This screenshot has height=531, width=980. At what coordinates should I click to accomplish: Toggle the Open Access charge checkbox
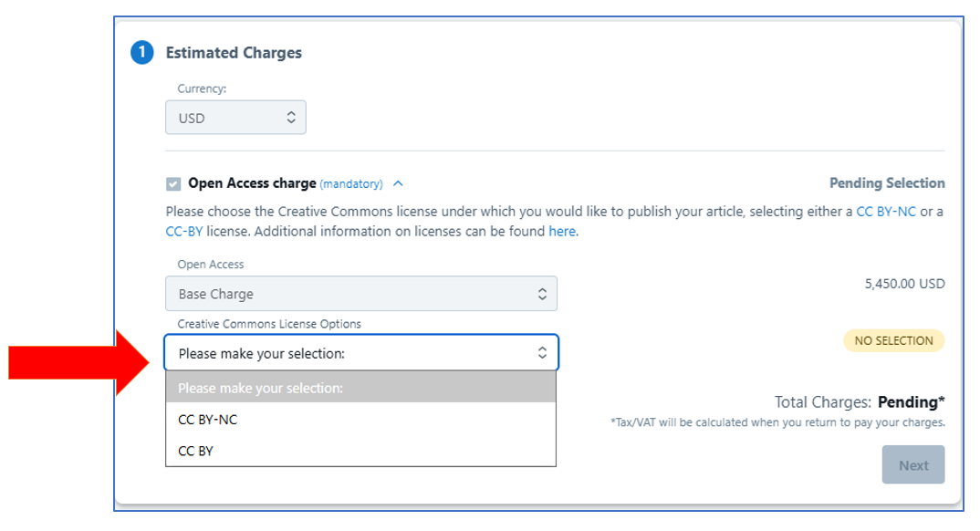tap(173, 183)
